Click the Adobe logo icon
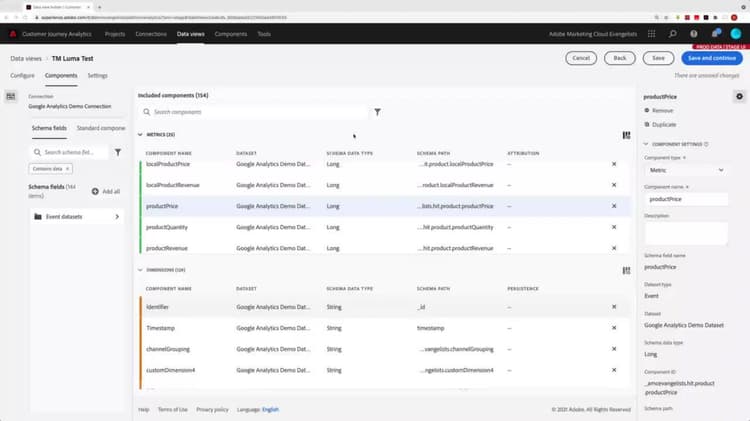The width and height of the screenshot is (750, 421). pyautogui.click(x=13, y=34)
